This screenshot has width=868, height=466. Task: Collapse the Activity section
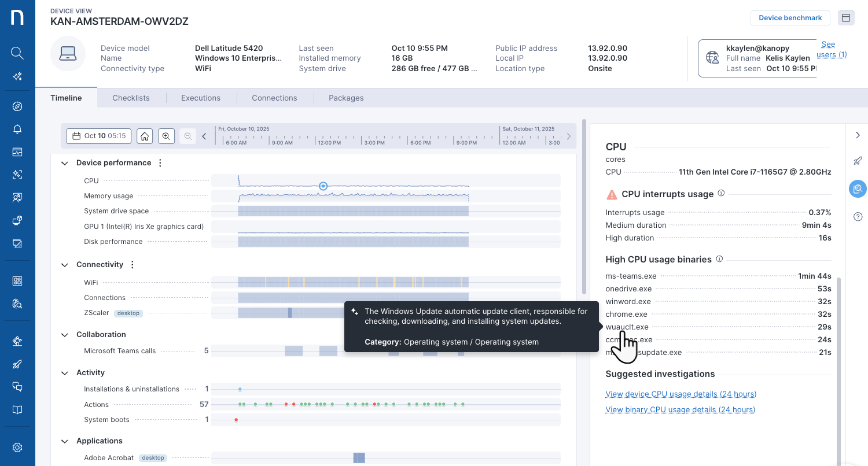[65, 373]
